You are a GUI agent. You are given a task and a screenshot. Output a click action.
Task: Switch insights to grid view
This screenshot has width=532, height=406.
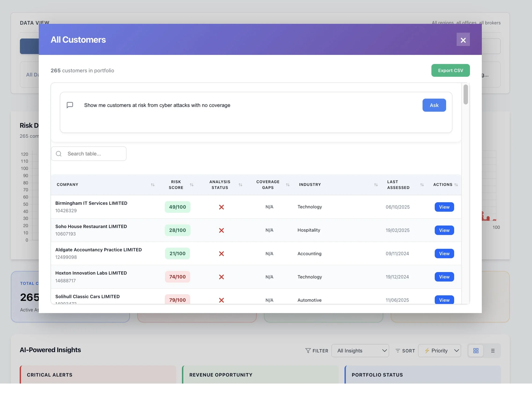475,351
